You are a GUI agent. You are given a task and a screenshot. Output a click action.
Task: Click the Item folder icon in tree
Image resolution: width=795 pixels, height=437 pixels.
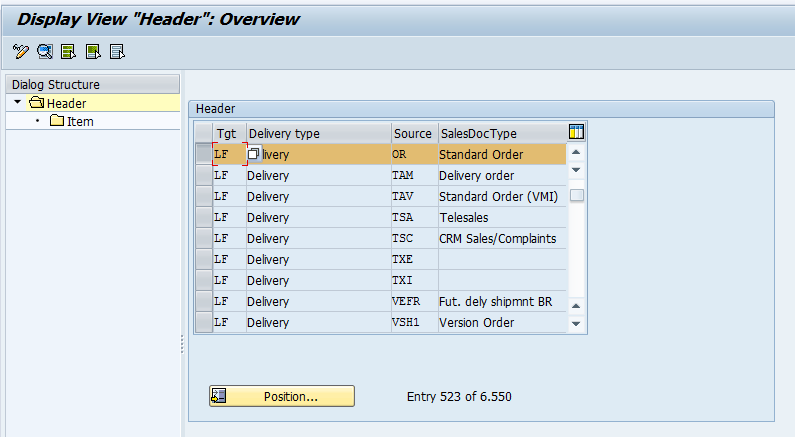(57, 121)
